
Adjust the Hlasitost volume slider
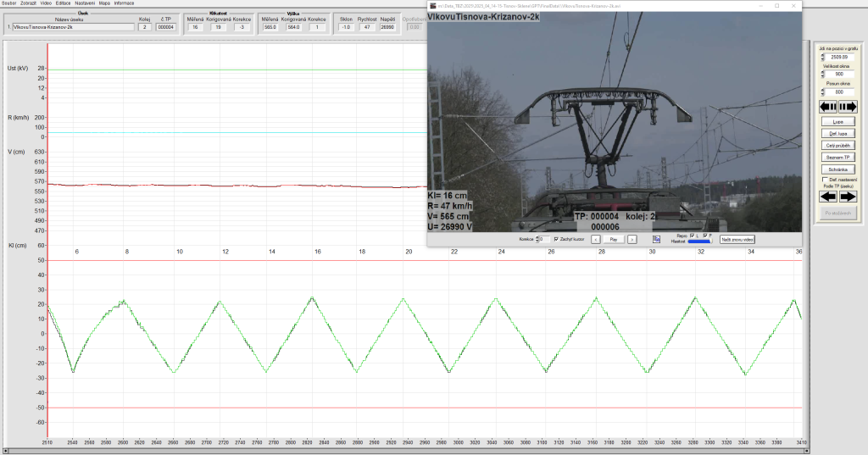(x=699, y=241)
